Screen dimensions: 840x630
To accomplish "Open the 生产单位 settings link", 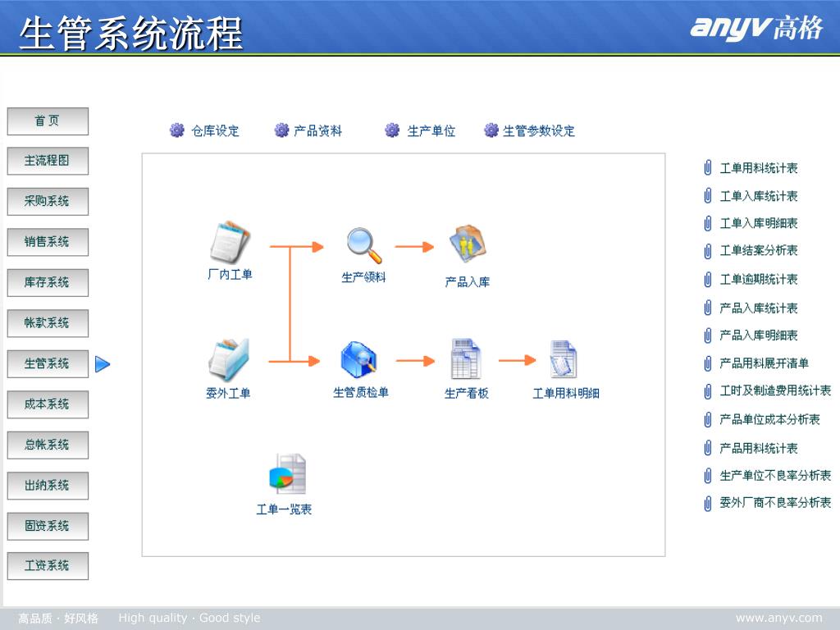I will pos(431,130).
